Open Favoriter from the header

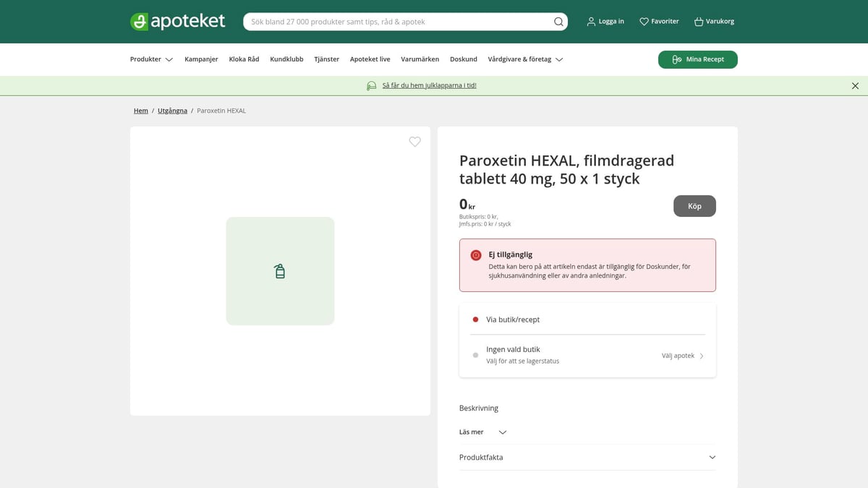point(659,22)
